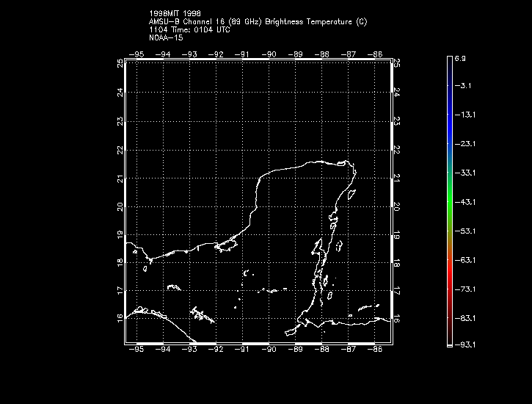
Task: Click the 22 latitude label on right axis
Action: pos(397,149)
